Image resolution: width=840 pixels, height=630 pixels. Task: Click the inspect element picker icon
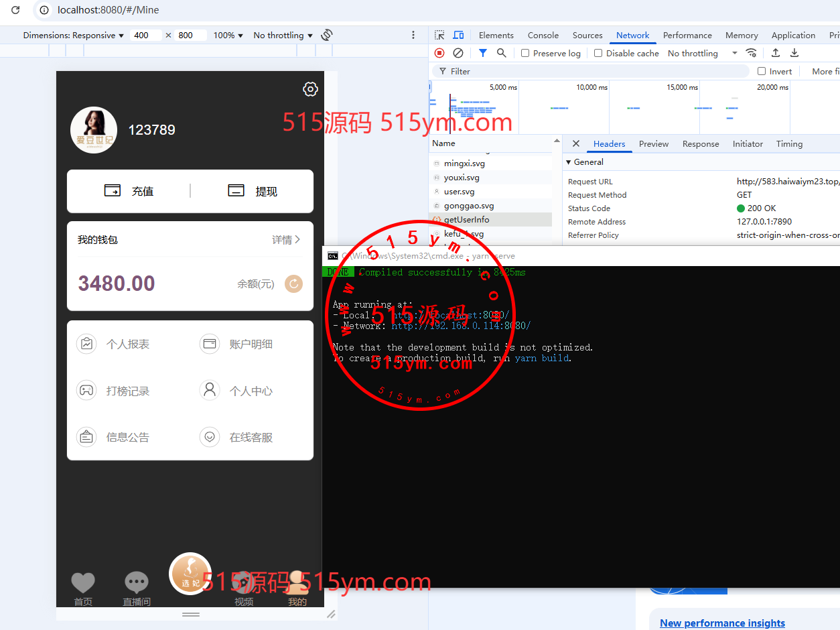pyautogui.click(x=439, y=36)
